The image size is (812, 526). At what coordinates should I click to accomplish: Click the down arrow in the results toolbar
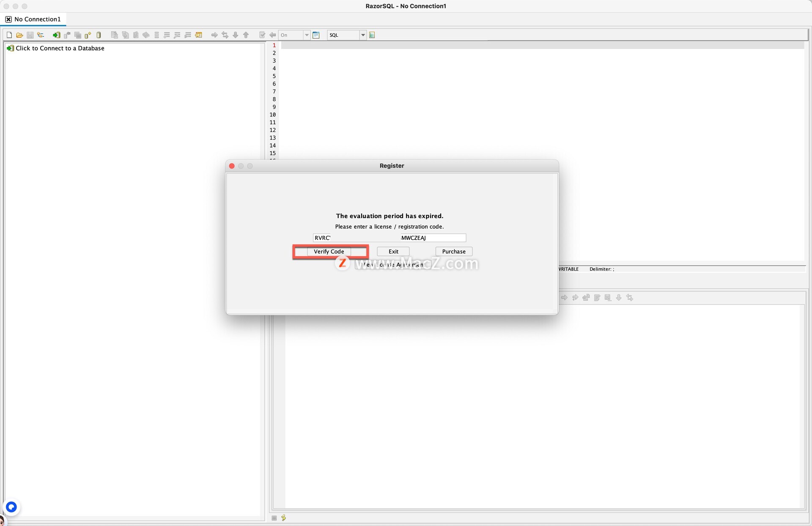pos(619,298)
